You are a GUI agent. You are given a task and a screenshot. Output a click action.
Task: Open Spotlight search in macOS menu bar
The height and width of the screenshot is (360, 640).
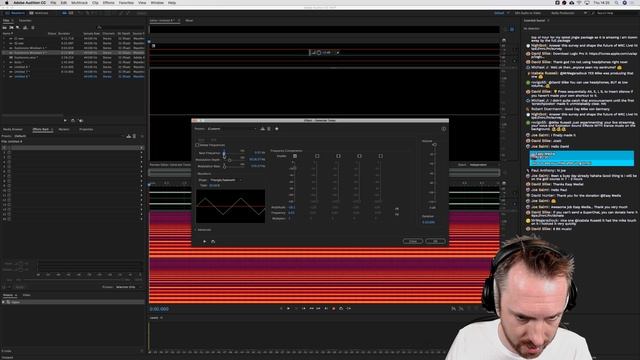pos(617,3)
